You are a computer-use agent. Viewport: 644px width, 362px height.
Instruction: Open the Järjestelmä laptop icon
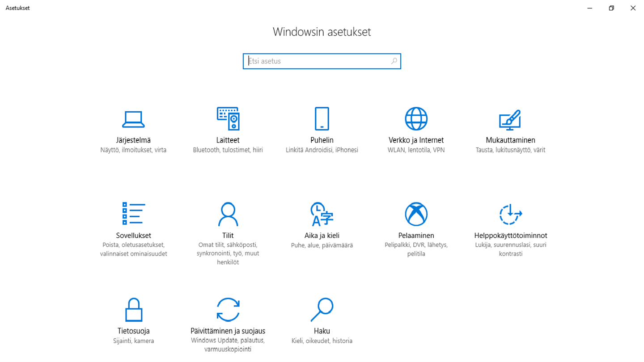(x=133, y=119)
